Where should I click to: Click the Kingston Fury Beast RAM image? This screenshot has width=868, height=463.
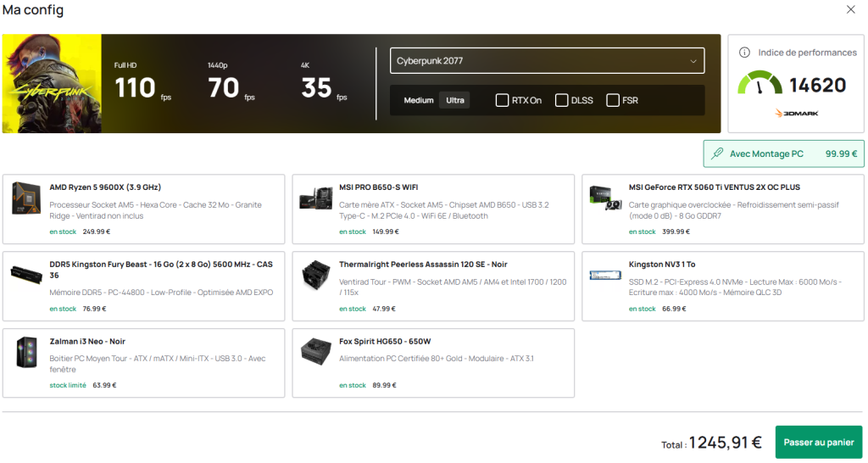(x=26, y=275)
